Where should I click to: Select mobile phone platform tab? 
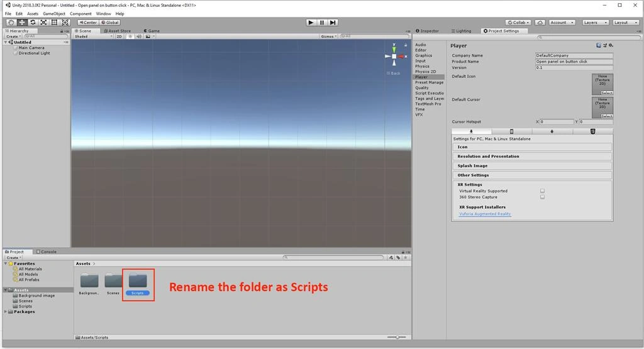point(512,131)
